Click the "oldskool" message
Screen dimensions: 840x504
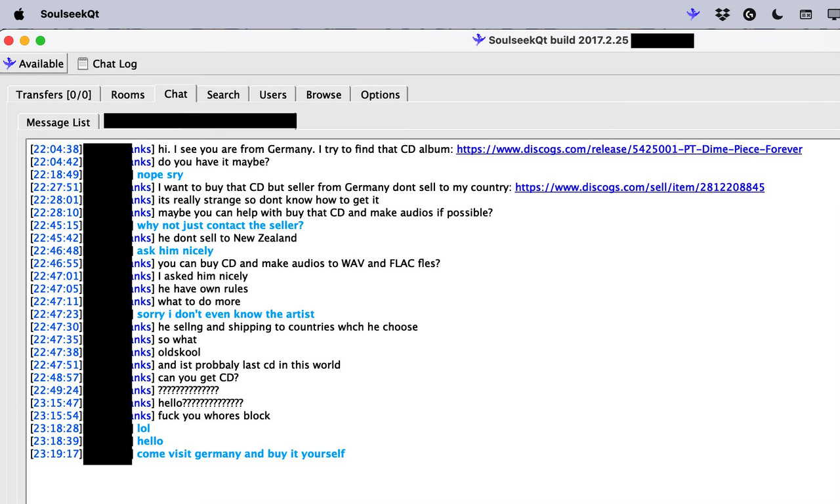pyautogui.click(x=179, y=352)
